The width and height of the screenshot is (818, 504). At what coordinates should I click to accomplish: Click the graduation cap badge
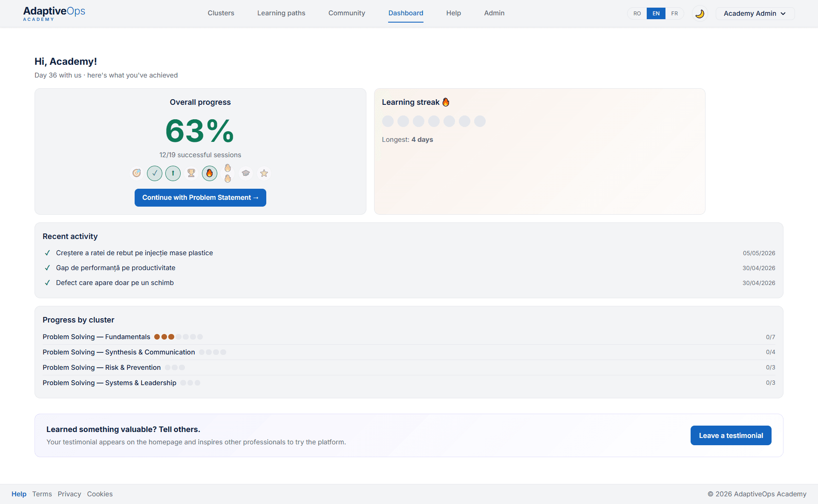click(x=246, y=173)
